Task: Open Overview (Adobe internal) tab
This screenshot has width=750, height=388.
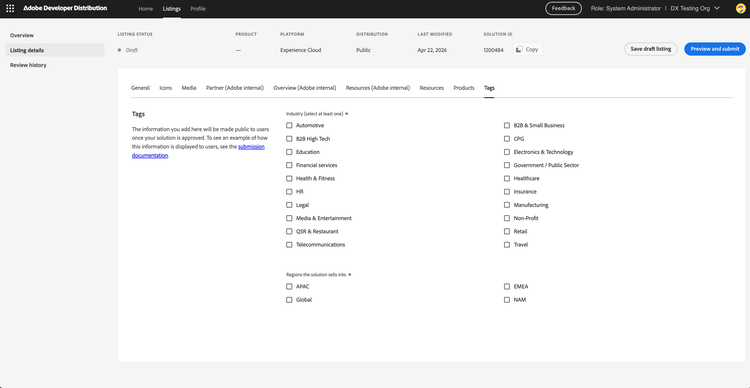Action: click(305, 88)
